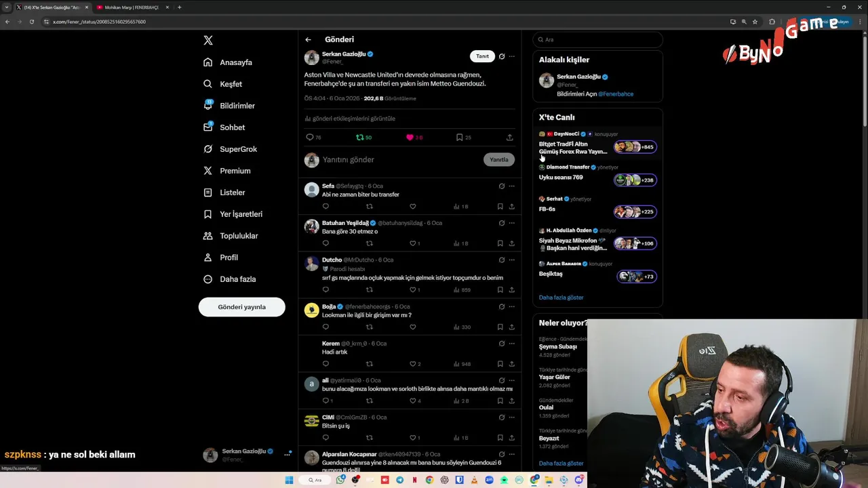
Task: Open Anasayfa from the sidebar
Action: click(228, 62)
